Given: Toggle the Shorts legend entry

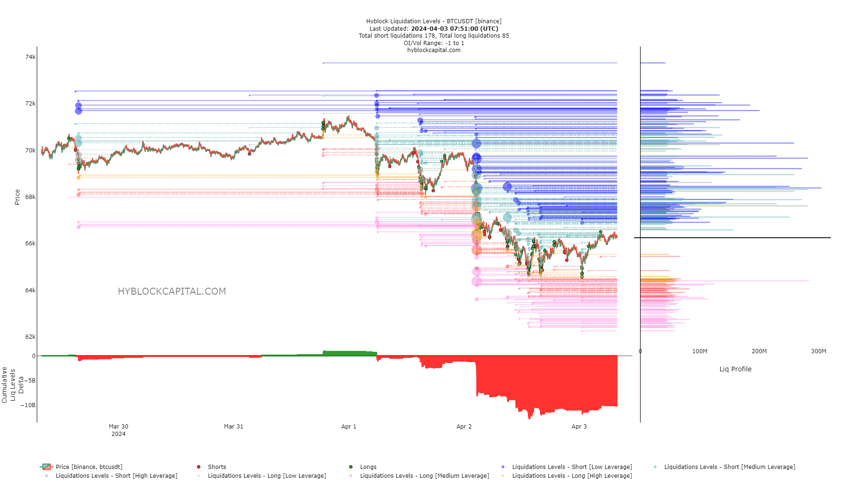Looking at the screenshot, I should pyautogui.click(x=212, y=467).
